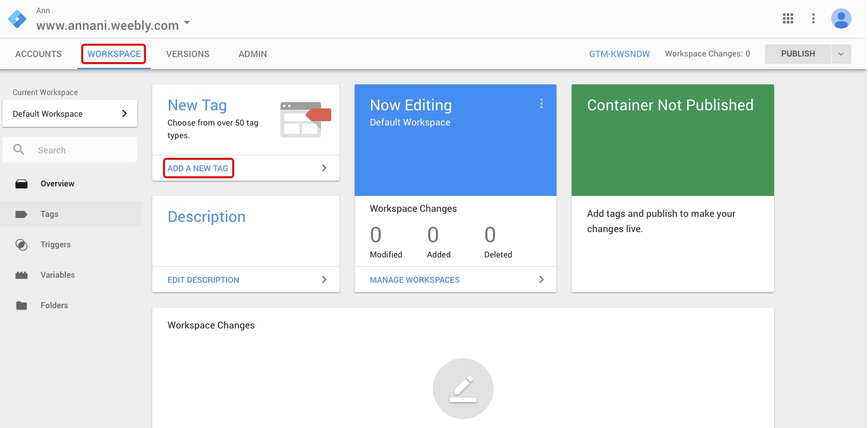The image size is (868, 428).
Task: Click the Now Editing card title
Action: click(x=411, y=105)
